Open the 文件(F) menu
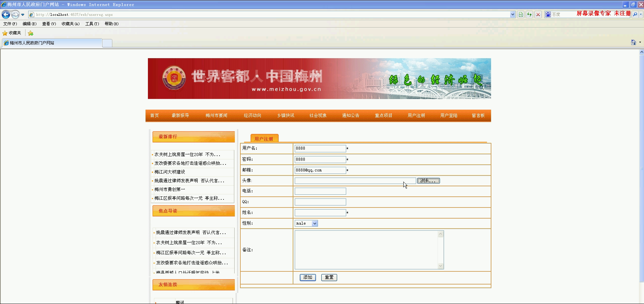Viewport: 644px width, 304px height. click(x=10, y=24)
